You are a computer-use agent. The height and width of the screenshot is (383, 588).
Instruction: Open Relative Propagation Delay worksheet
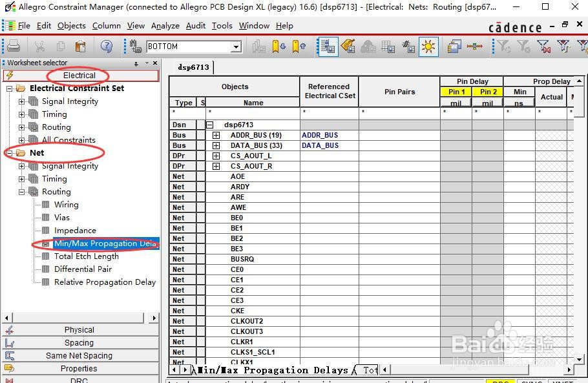pos(105,282)
